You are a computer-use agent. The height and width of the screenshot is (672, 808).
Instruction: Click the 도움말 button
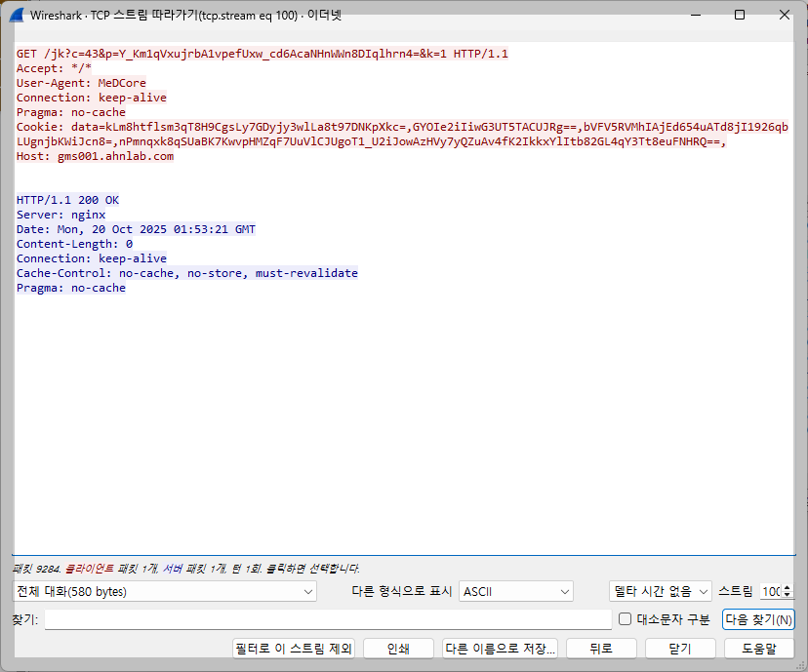[759, 649]
